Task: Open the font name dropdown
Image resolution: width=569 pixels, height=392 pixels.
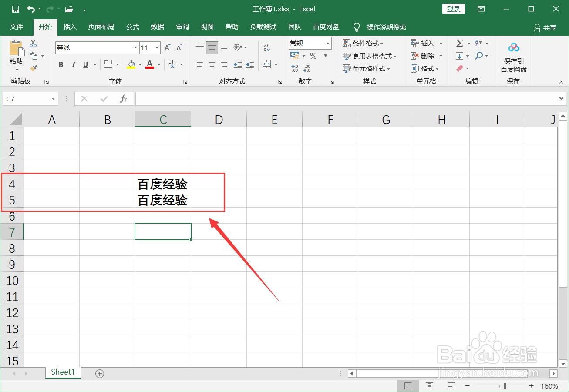Action: click(135, 48)
